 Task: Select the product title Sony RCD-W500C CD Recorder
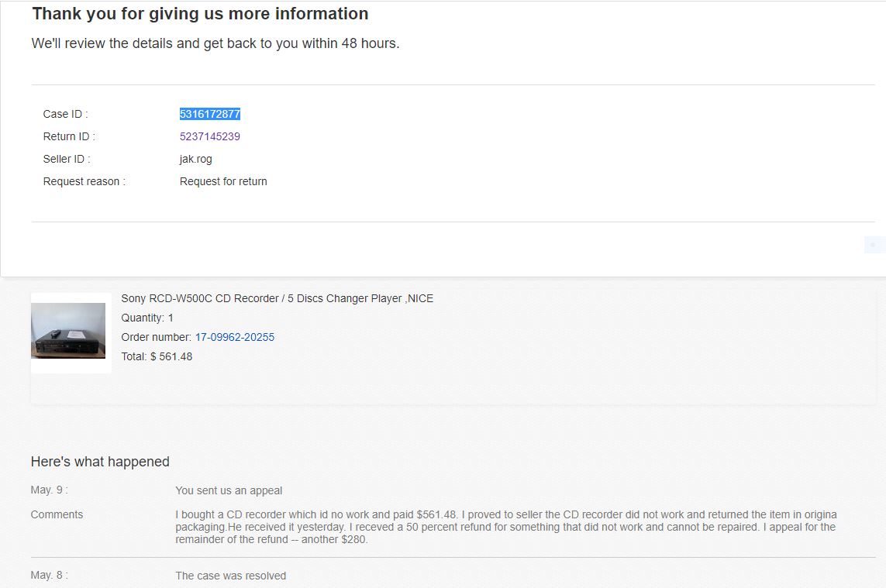pyautogui.click(x=277, y=298)
